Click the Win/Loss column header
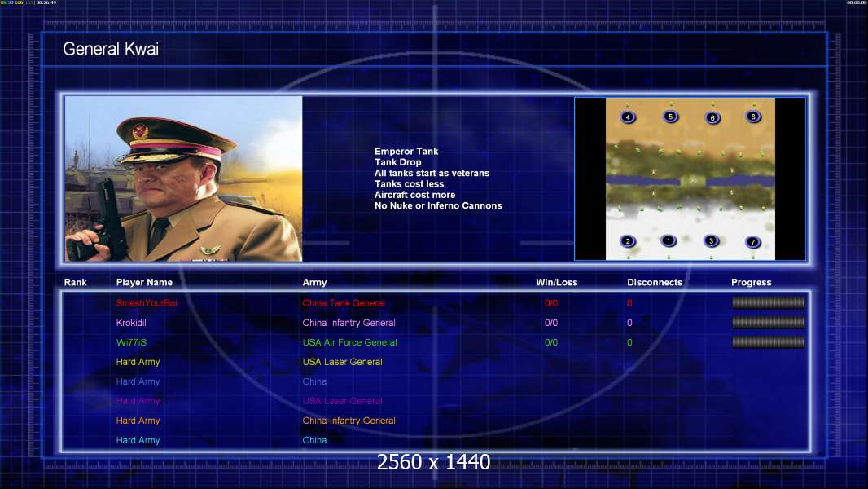This screenshot has width=868, height=489. 556,283
